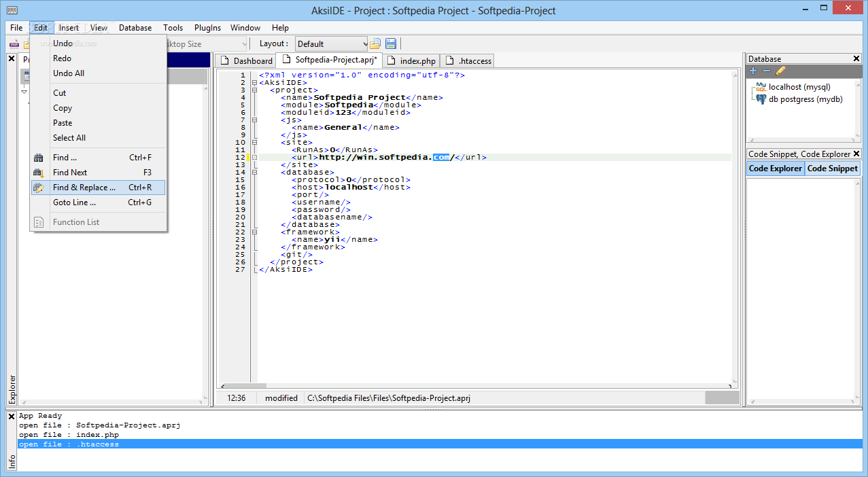
Task: Choose Goto Line from the Edit menu
Action: click(98, 202)
